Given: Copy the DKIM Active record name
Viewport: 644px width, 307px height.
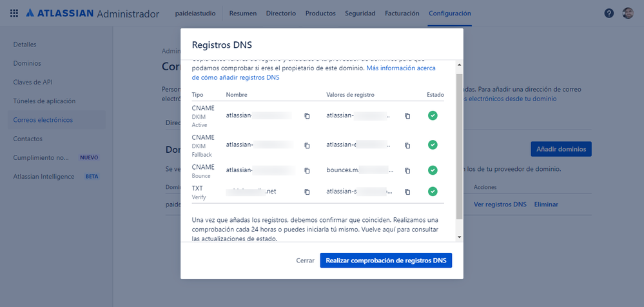Looking at the screenshot, I should coord(307,116).
